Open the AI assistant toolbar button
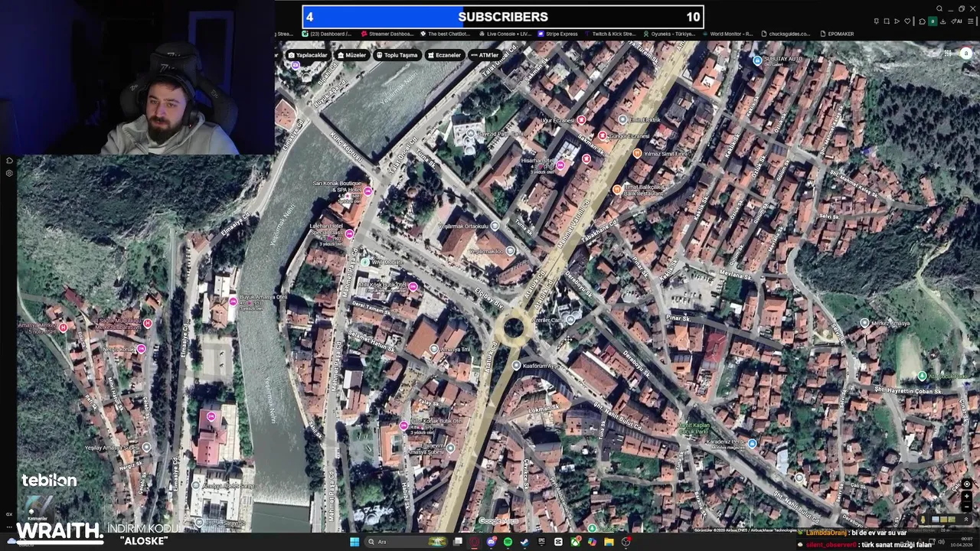This screenshot has width=980, height=551. tap(956, 21)
